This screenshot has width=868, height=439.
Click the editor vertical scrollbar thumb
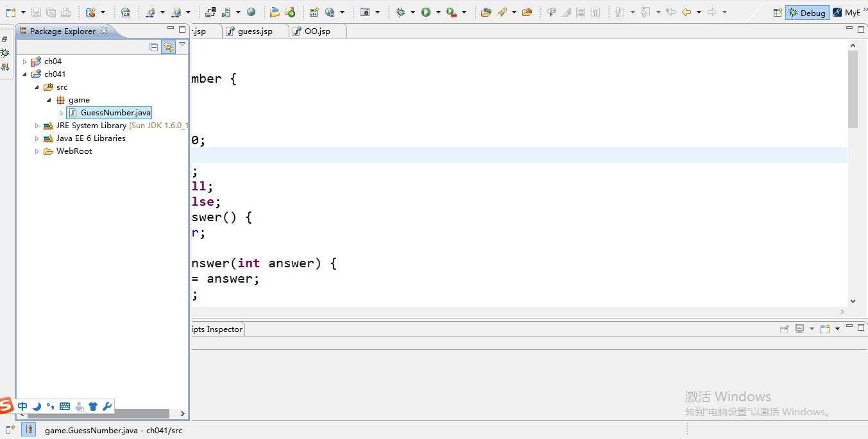[853, 89]
